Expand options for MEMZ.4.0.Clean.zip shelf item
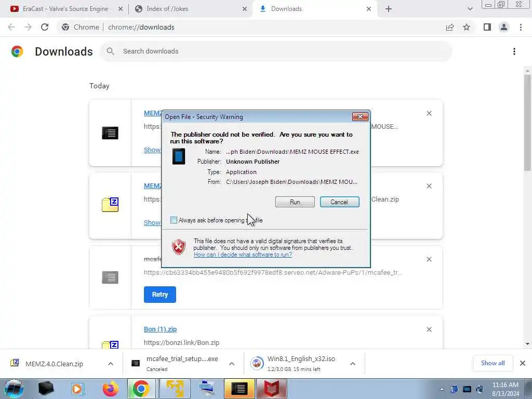The height and width of the screenshot is (399, 532). point(111,364)
